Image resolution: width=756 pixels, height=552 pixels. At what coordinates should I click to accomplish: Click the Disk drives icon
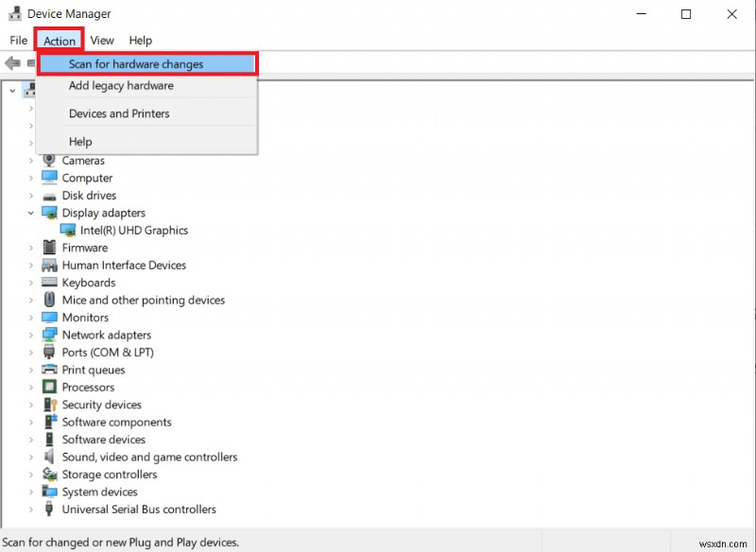coord(49,197)
